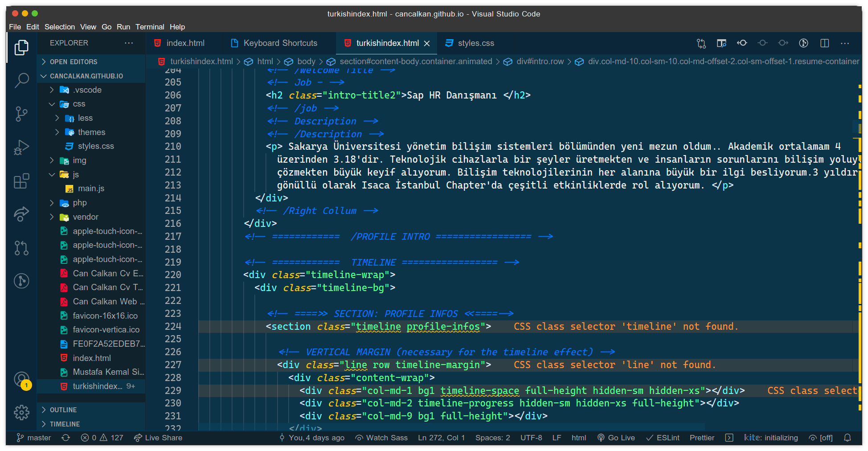
Task: Split the editor using the toolbar icon
Action: click(x=824, y=43)
